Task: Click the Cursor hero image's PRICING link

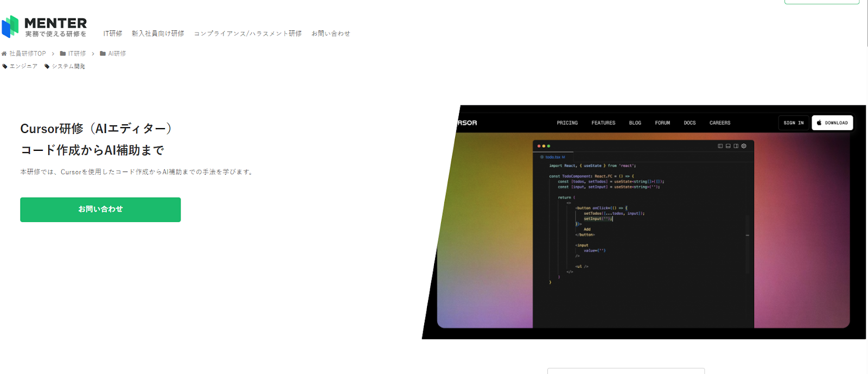Action: point(567,123)
